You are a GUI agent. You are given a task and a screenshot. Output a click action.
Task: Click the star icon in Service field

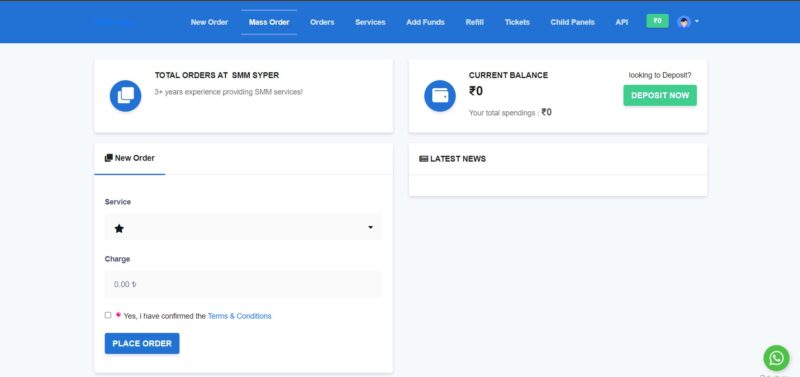[119, 229]
